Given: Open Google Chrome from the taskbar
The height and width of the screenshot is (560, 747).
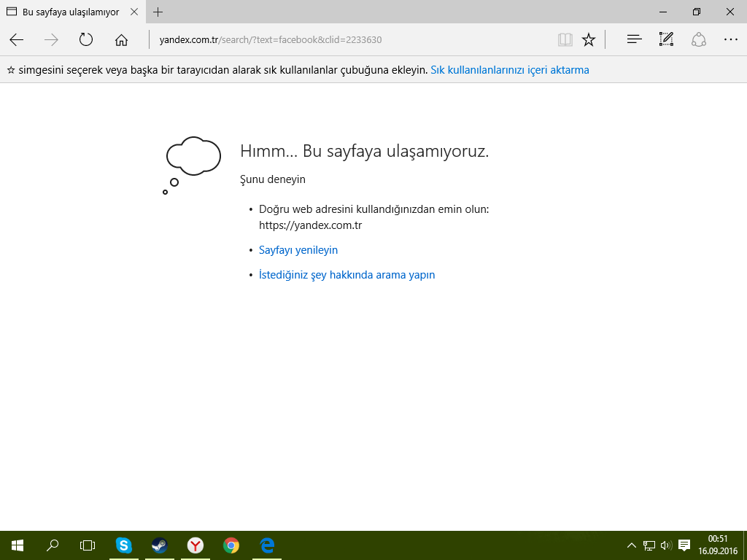Looking at the screenshot, I should click(231, 545).
